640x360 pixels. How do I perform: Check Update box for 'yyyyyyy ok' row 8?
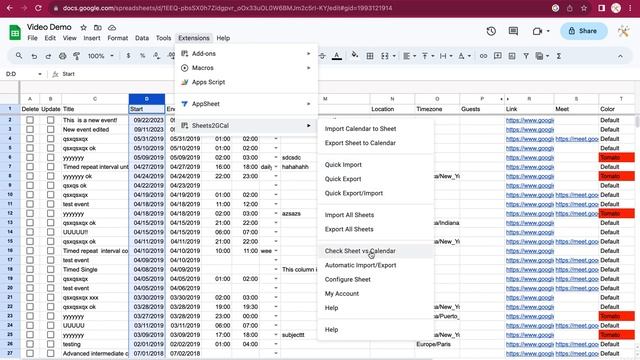[x=50, y=176]
